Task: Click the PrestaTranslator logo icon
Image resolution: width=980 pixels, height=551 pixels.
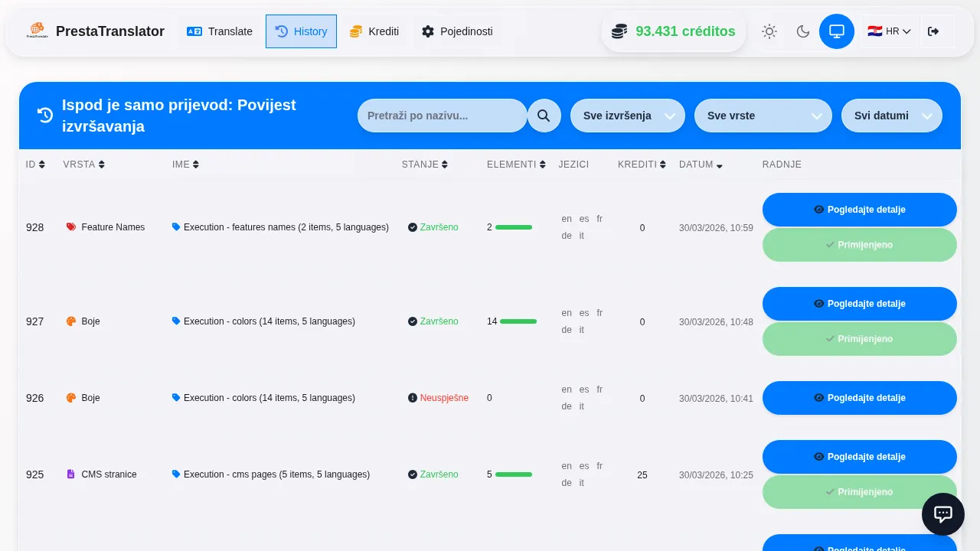Action: tap(37, 31)
